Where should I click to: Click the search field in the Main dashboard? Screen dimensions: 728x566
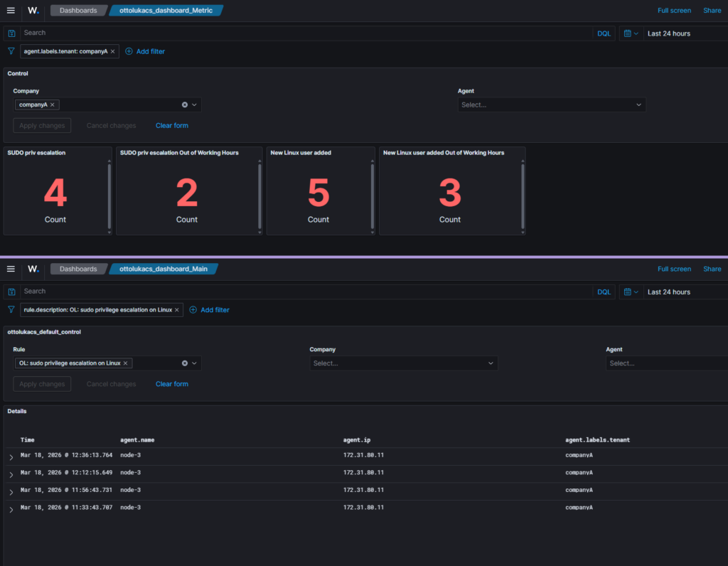click(306, 292)
